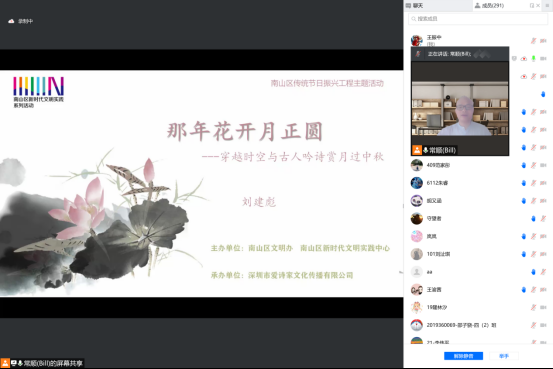Focus the search members input field
The width and height of the screenshot is (553, 369).
click(478, 19)
